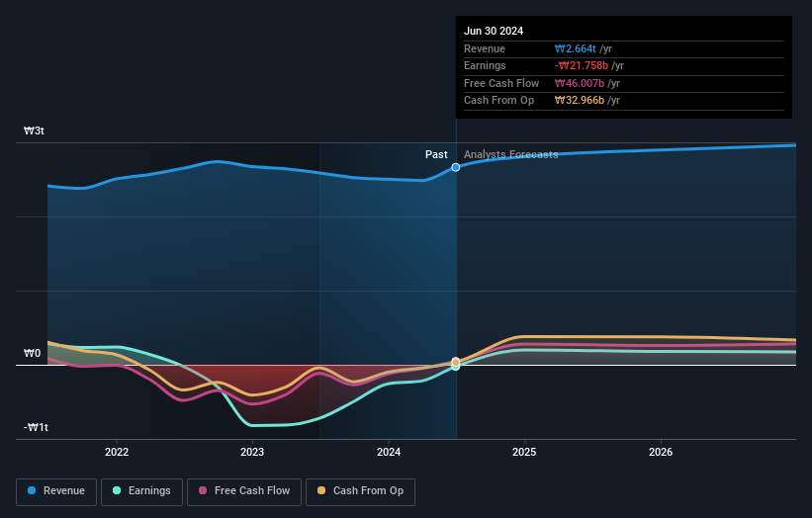Click the 2026 x-axis label

pos(661,452)
